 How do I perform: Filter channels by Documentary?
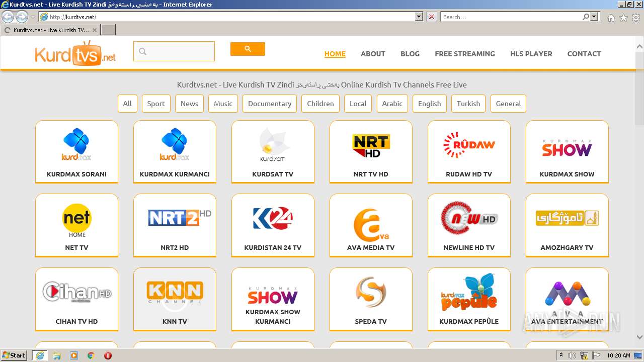pyautogui.click(x=270, y=104)
